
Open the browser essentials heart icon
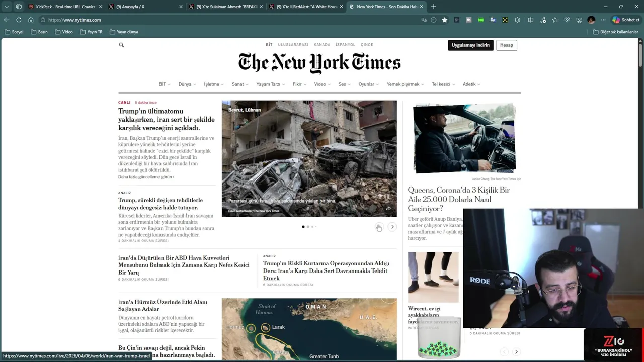click(x=567, y=20)
